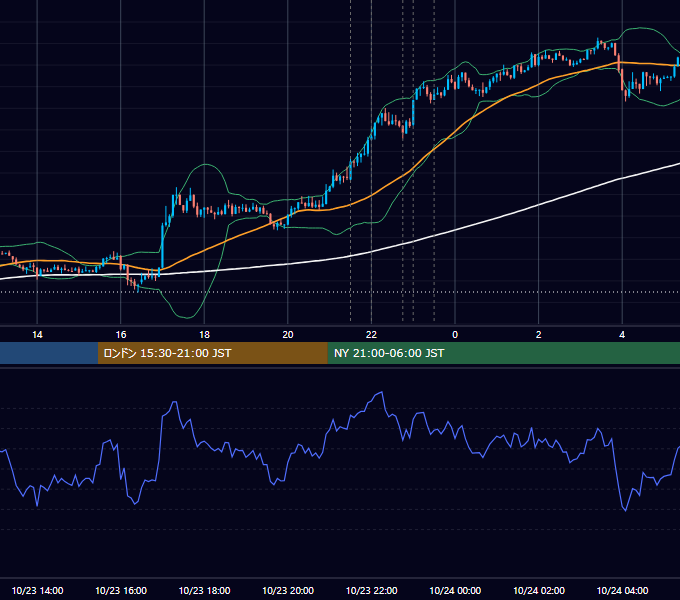Click the 10/24 00:00 date label

pyautogui.click(x=455, y=590)
